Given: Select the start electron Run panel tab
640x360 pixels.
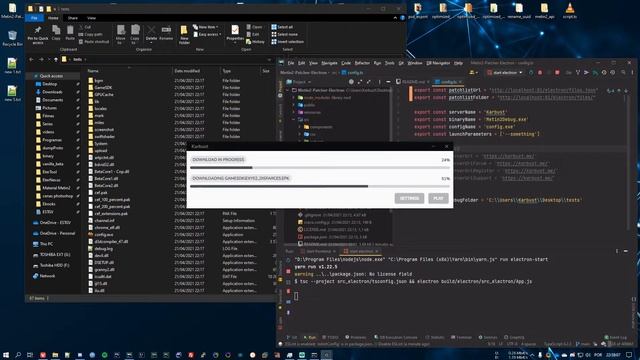Looking at the screenshot, I should 362,251.
